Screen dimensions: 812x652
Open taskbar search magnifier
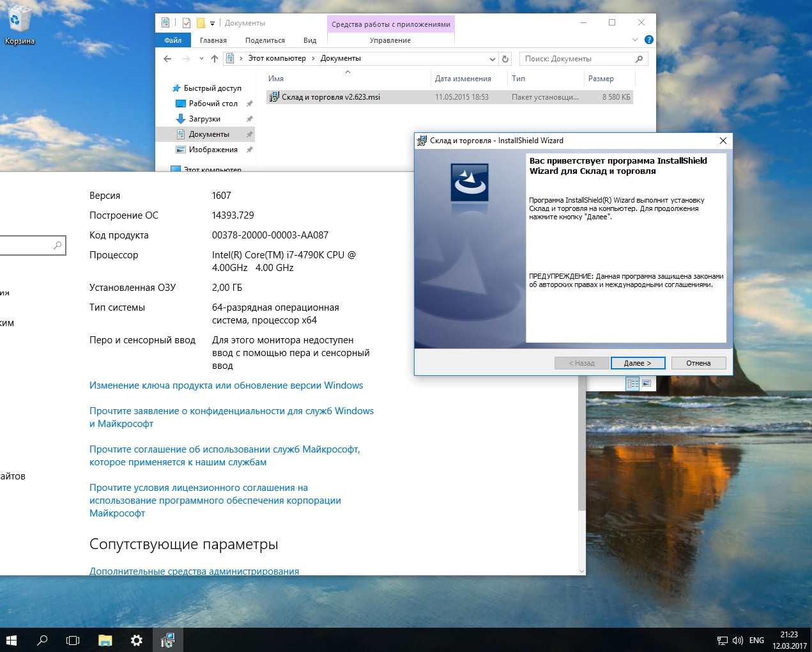pyautogui.click(x=42, y=640)
